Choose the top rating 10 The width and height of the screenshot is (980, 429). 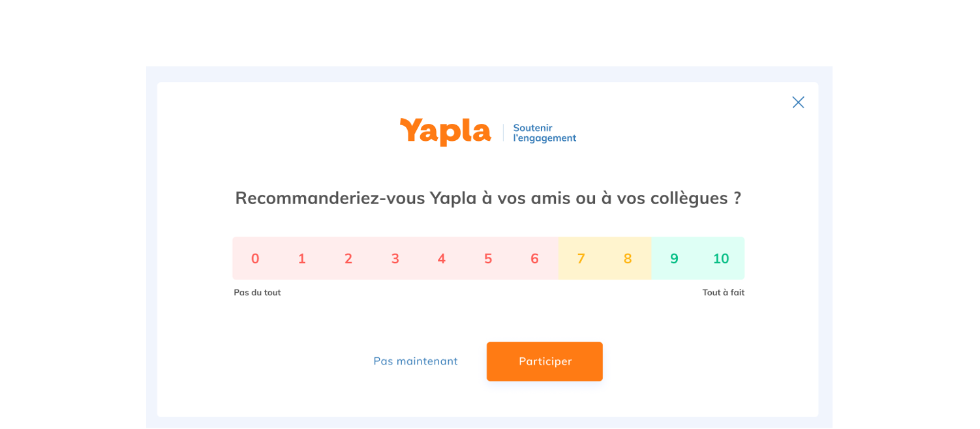[x=721, y=258]
